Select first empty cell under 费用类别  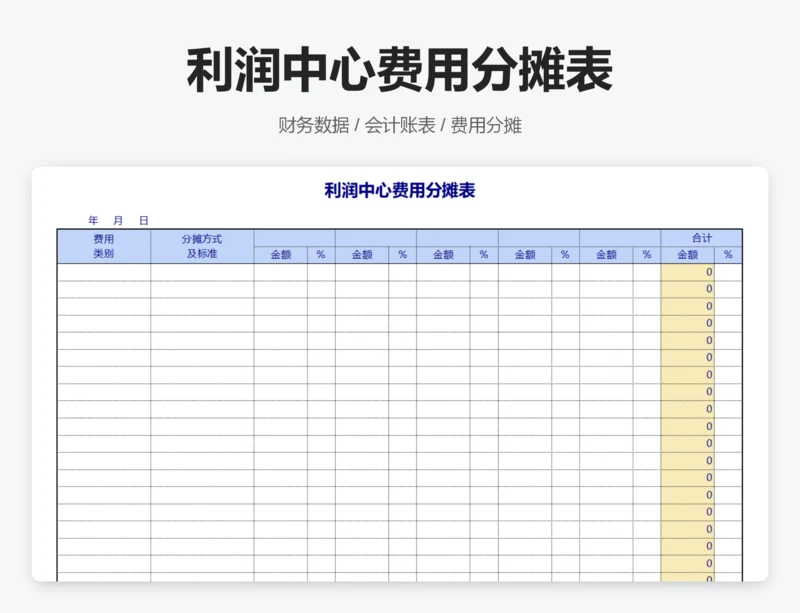[x=104, y=272]
